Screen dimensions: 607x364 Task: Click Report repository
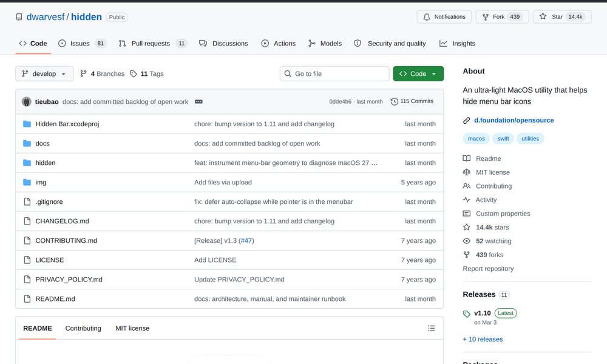pos(488,269)
